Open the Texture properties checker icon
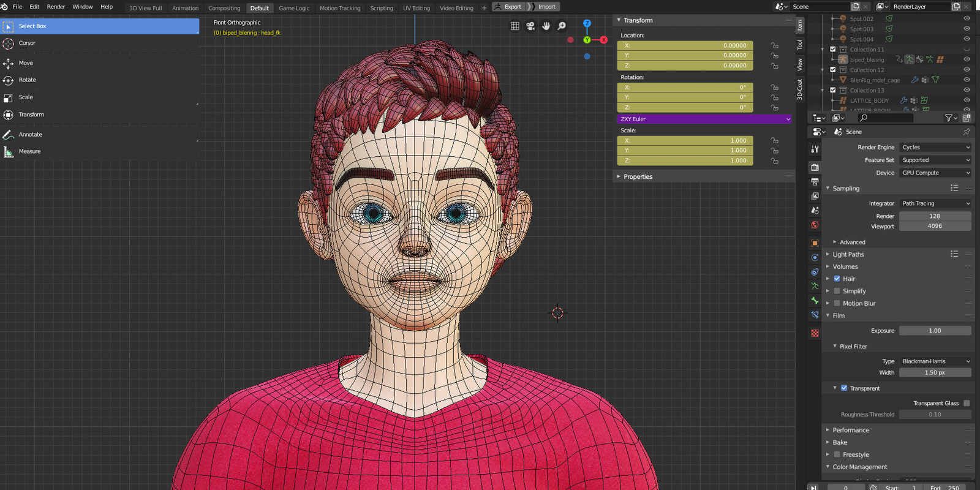This screenshot has height=490, width=980. click(x=815, y=333)
